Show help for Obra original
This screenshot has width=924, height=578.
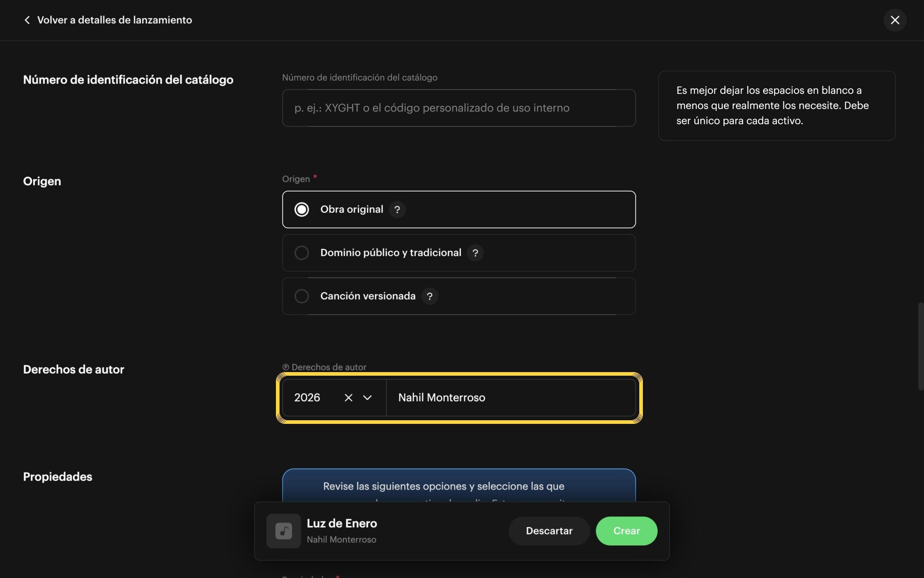tap(397, 210)
